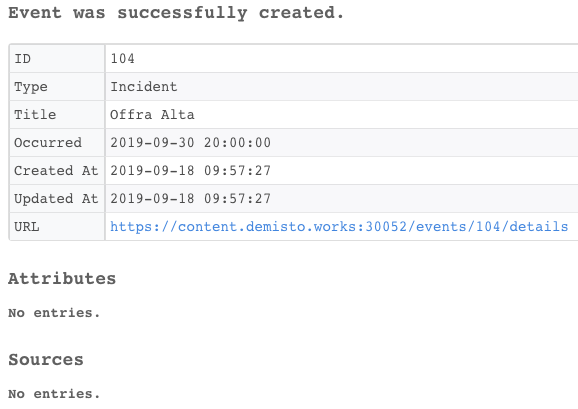Click the word 'successfully' in the heading
Screen dimensions: 578x409
(x=182, y=13)
